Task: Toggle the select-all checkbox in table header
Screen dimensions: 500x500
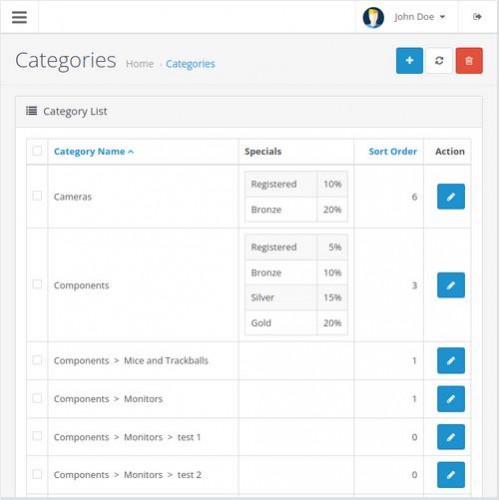Action: [37, 151]
